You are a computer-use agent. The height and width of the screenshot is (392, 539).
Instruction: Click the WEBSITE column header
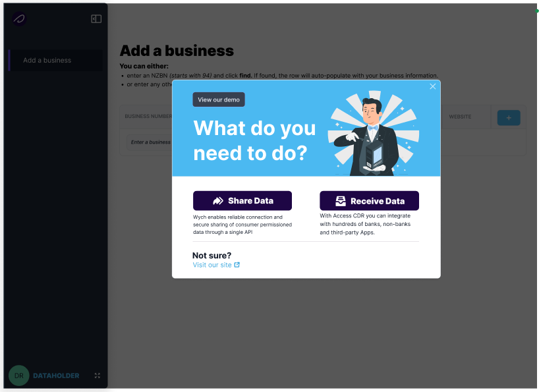click(x=460, y=117)
